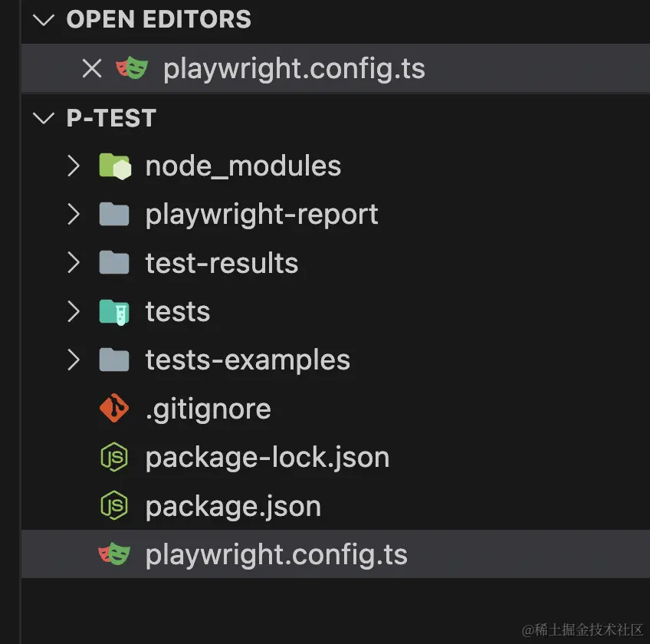The height and width of the screenshot is (644, 650).
Task: Expand the tests-examples folder chevron
Action: coord(74,360)
